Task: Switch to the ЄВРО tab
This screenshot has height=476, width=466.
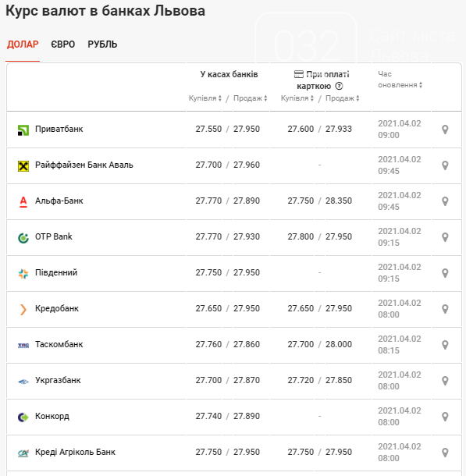Action: 63,44
